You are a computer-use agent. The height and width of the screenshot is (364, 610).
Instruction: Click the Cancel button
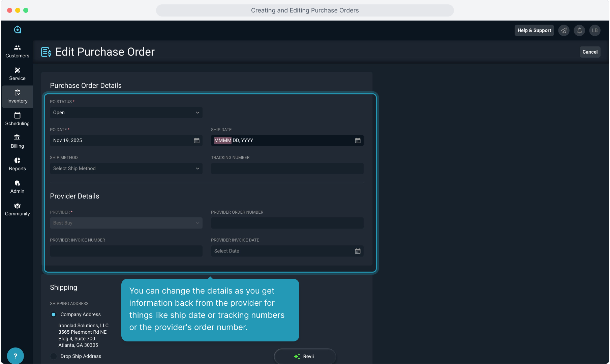(590, 52)
